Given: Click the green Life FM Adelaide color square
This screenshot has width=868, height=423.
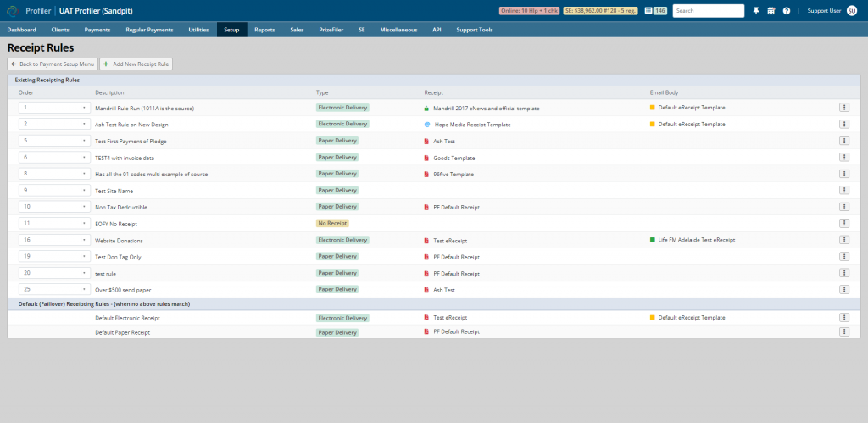Looking at the screenshot, I should pos(652,240).
